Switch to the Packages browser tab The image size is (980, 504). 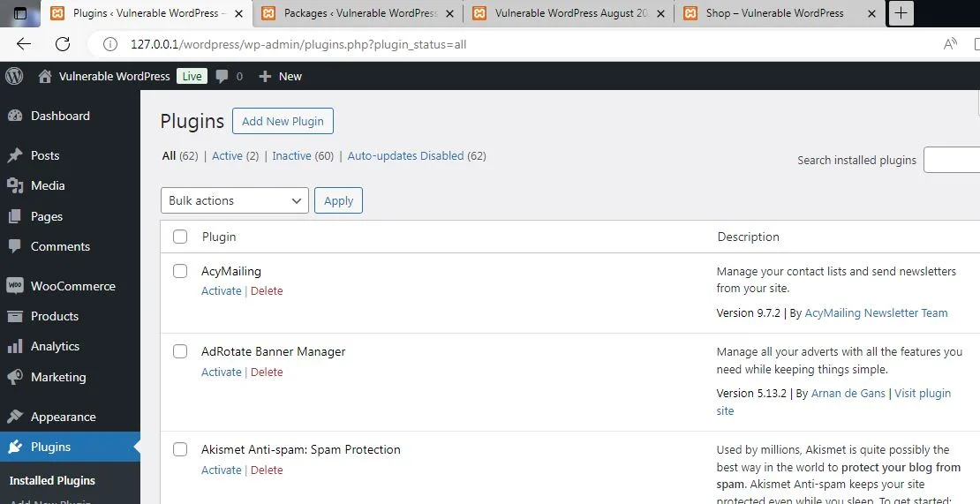(x=358, y=13)
